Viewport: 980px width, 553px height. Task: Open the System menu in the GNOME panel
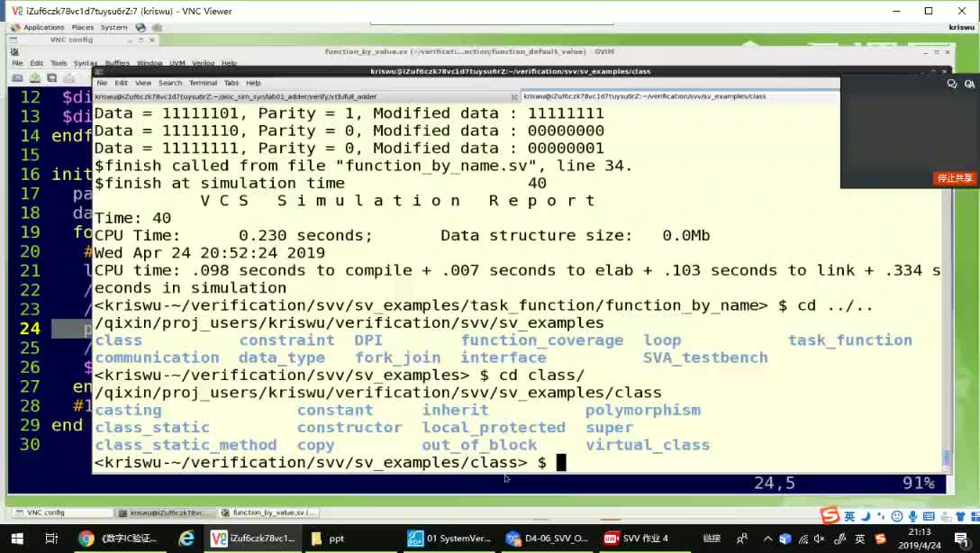tap(113, 28)
